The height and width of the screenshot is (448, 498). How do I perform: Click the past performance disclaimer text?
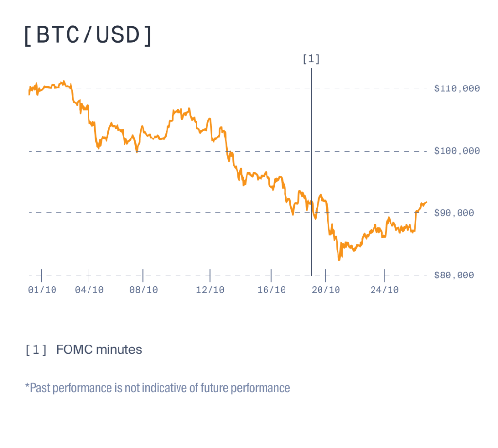(158, 388)
